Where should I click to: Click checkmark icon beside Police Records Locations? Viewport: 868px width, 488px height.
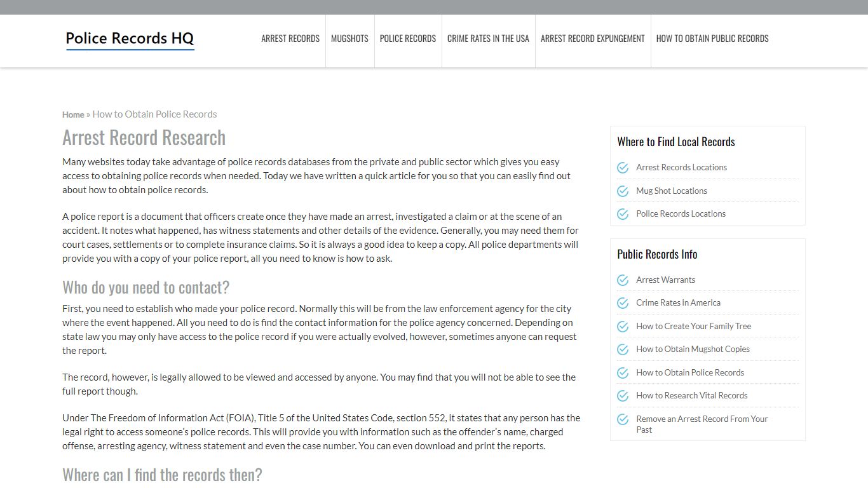623,214
